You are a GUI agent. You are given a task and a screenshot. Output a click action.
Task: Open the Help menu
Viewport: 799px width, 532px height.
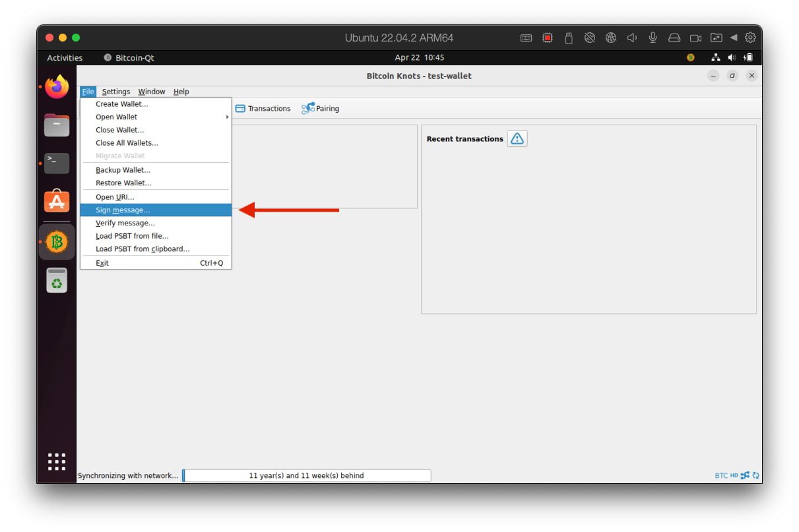point(181,92)
